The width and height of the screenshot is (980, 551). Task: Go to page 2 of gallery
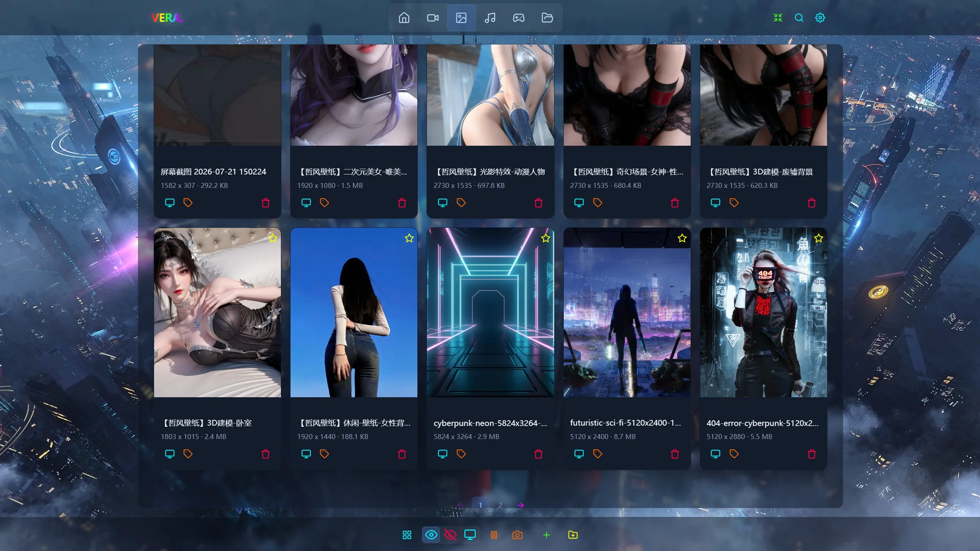[x=500, y=505]
